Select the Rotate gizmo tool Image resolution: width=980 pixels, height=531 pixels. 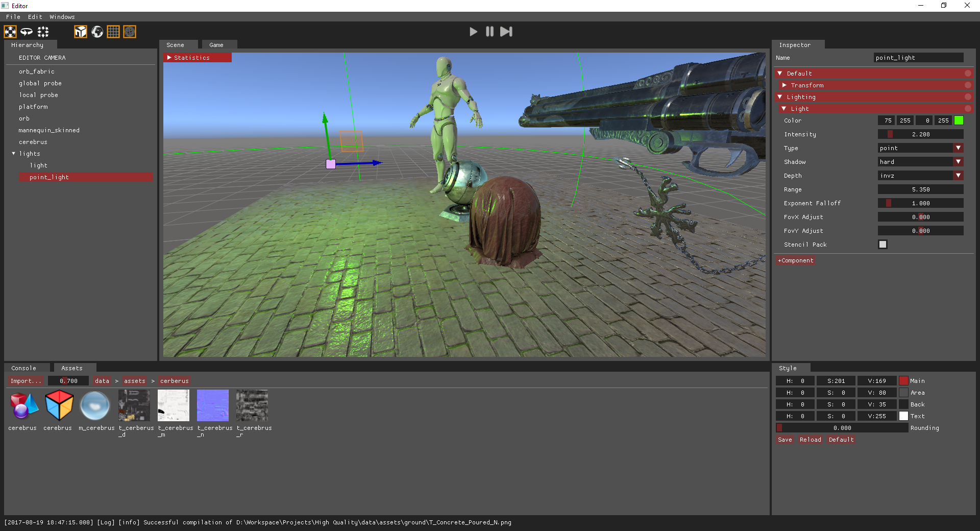pos(27,32)
